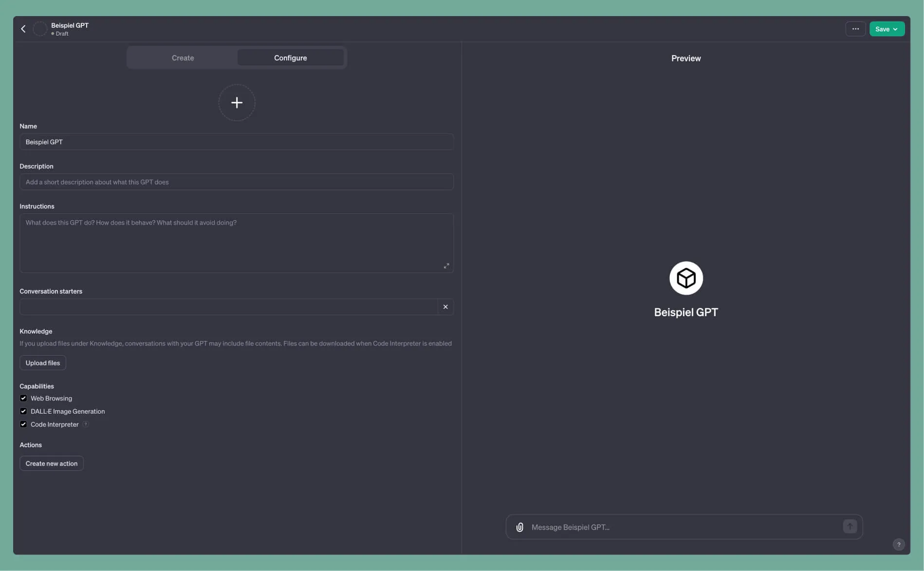Screen dimensions: 924x571
Task: Click Create new action
Action: point(51,463)
